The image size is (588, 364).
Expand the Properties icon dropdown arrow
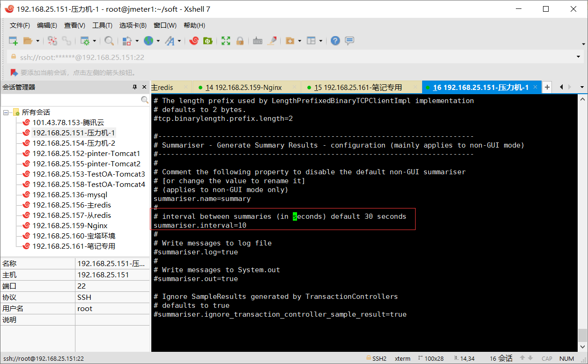click(94, 41)
